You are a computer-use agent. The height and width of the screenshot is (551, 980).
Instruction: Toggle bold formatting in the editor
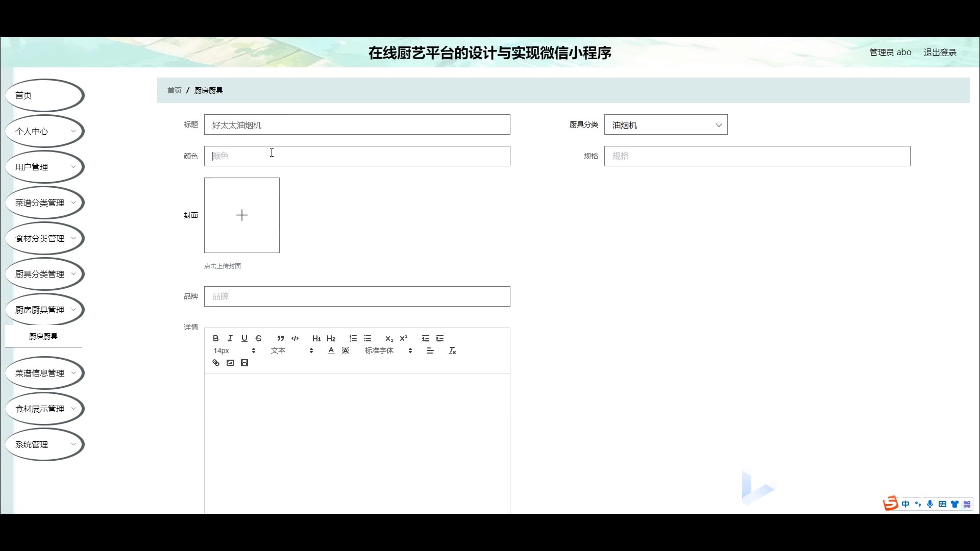tap(216, 338)
